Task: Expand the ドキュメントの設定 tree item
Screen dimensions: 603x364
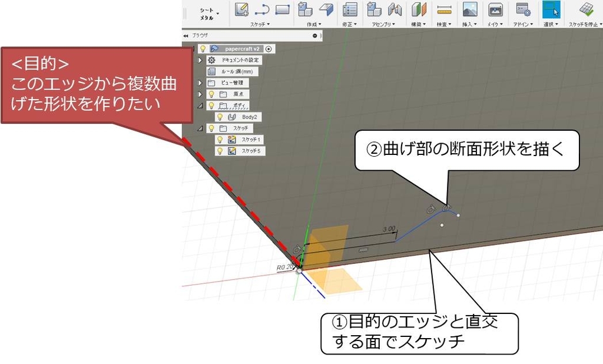Action: tap(200, 59)
